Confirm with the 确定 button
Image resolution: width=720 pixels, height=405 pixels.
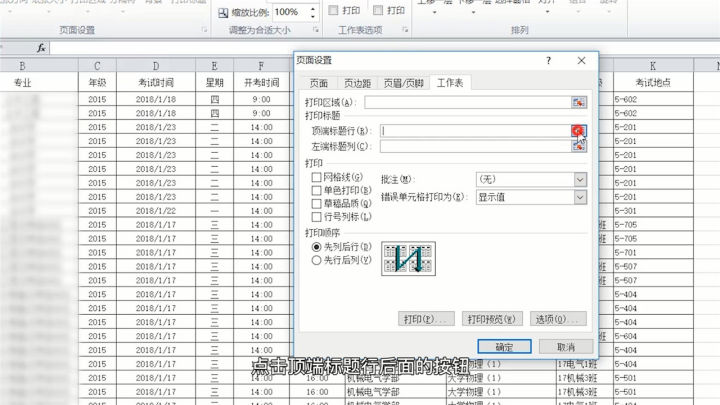click(504, 347)
